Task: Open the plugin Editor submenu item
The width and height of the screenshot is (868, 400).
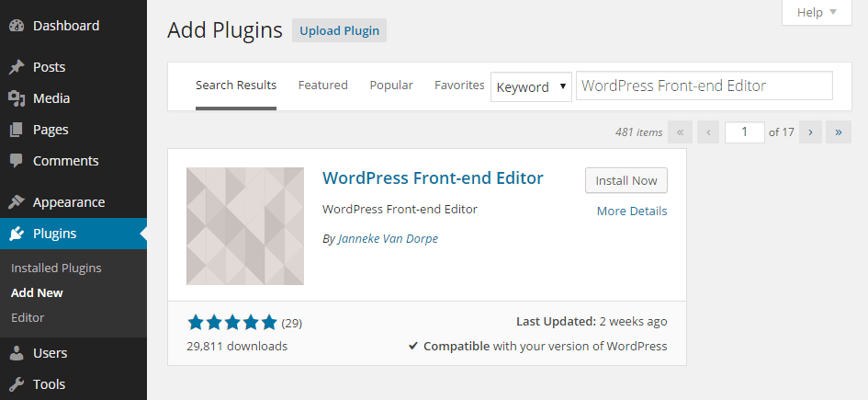Action: pyautogui.click(x=28, y=318)
